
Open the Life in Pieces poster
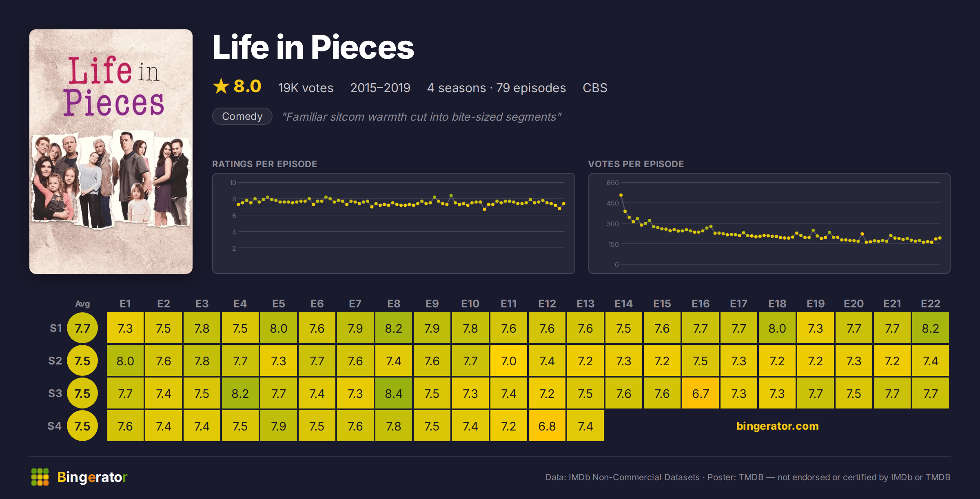(x=111, y=152)
